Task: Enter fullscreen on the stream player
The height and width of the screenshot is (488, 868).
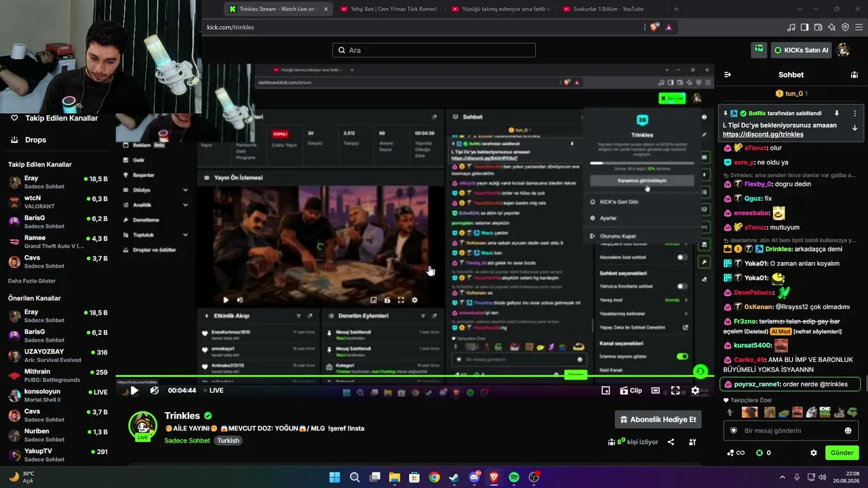Action: click(x=675, y=390)
